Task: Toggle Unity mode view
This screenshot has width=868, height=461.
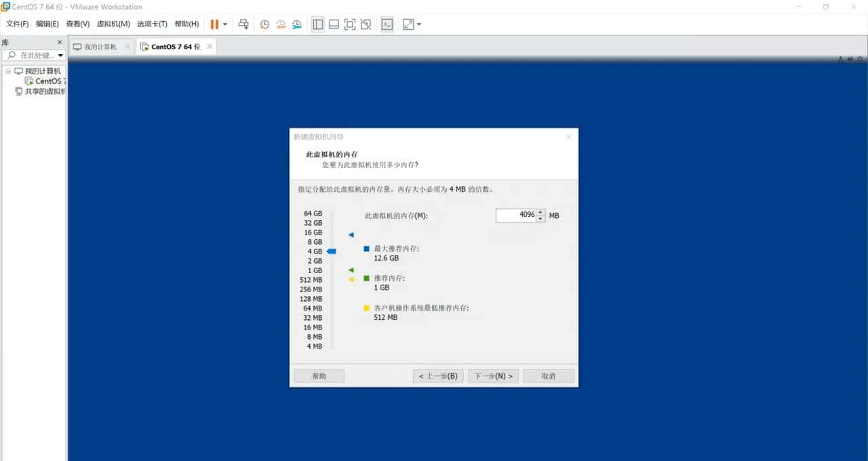Action: (x=366, y=24)
